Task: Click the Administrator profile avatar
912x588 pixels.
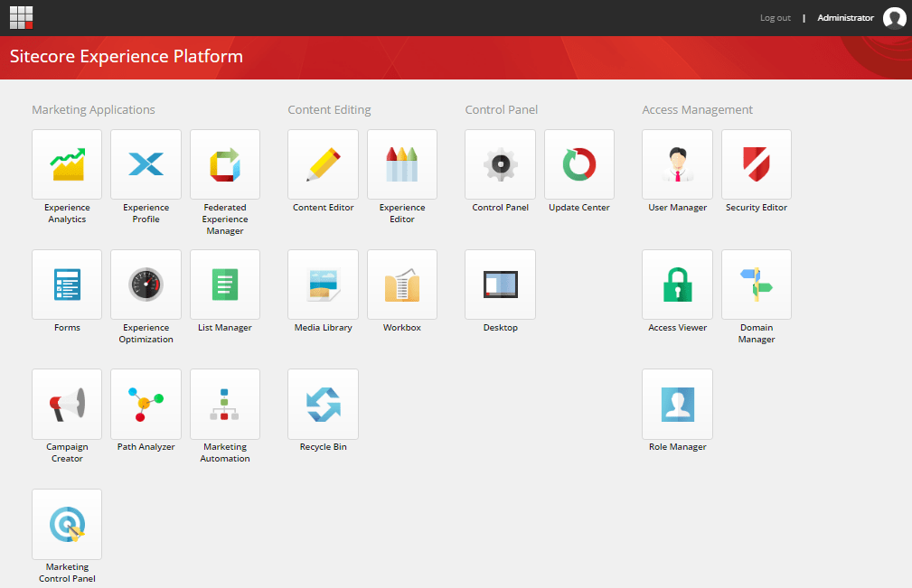Action: point(894,18)
